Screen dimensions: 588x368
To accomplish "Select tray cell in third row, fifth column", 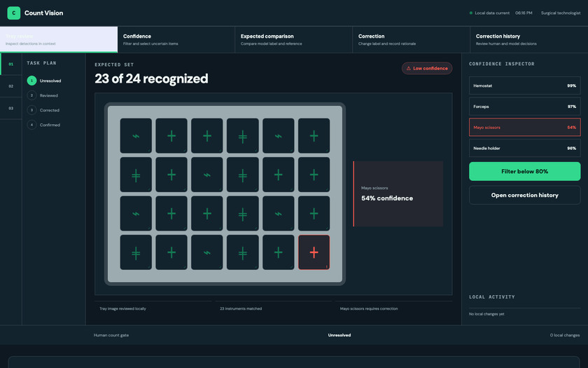I will [279, 213].
